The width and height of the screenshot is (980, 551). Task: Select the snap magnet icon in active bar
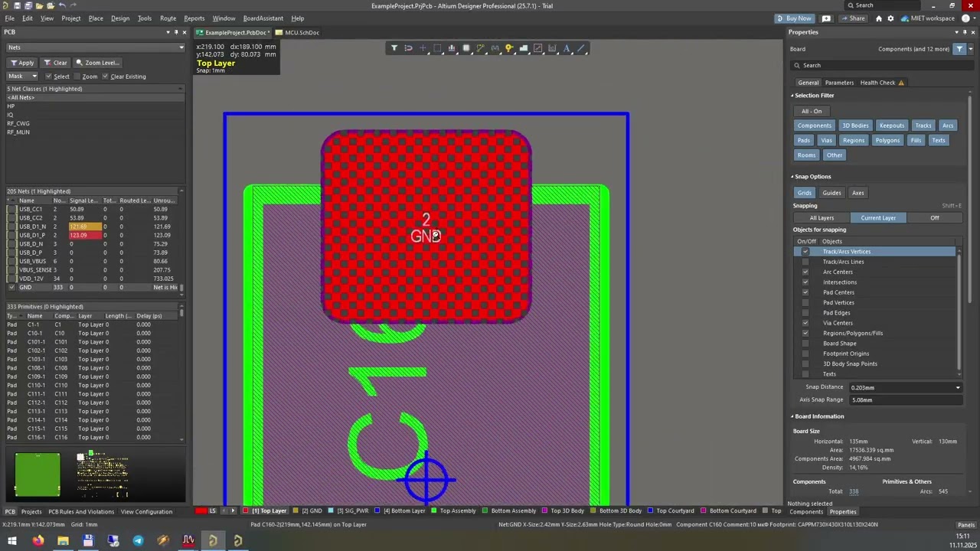408,48
